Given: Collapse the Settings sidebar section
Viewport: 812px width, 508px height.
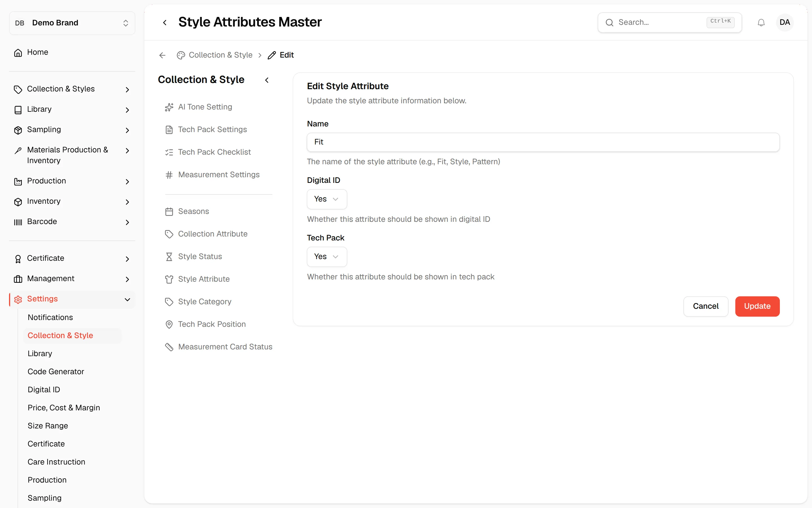Looking at the screenshot, I should 72,299.
